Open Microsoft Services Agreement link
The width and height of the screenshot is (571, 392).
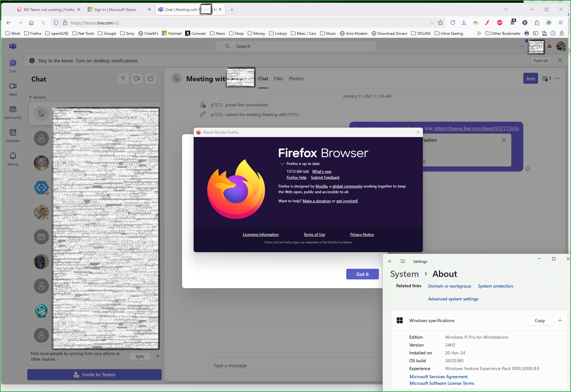pyautogui.click(x=438, y=377)
